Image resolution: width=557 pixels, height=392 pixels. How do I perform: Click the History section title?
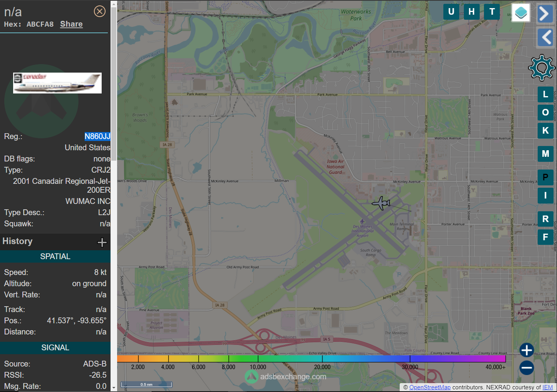click(x=17, y=241)
